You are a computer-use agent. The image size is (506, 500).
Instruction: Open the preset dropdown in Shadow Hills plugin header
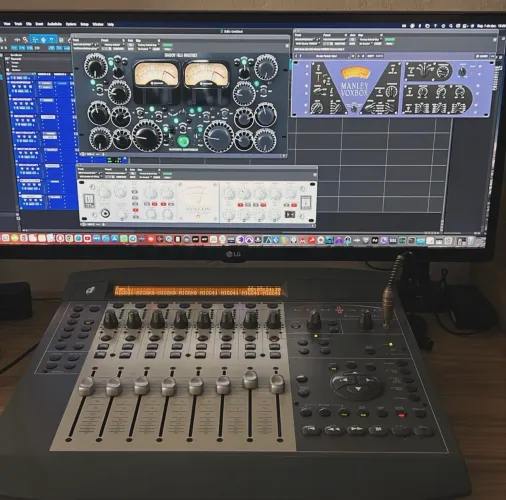(x=113, y=45)
